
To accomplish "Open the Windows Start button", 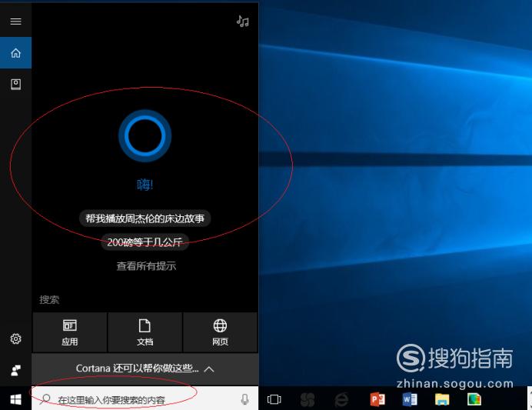I will (x=15, y=399).
